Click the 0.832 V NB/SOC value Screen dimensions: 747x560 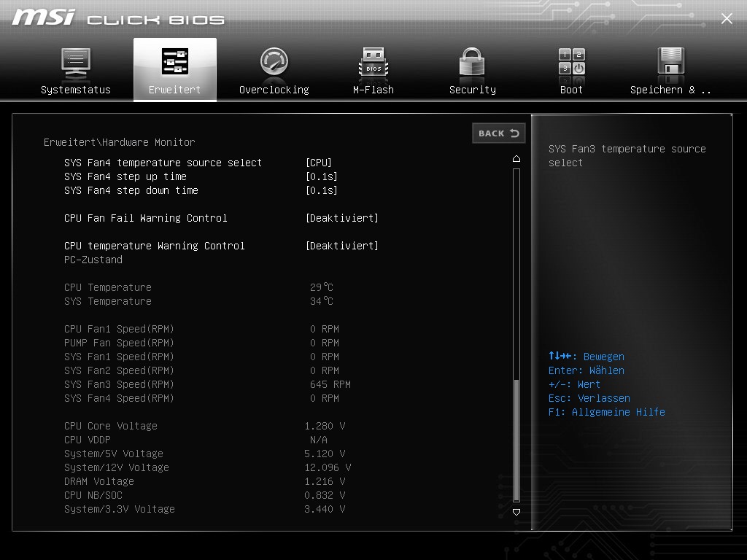(x=325, y=495)
